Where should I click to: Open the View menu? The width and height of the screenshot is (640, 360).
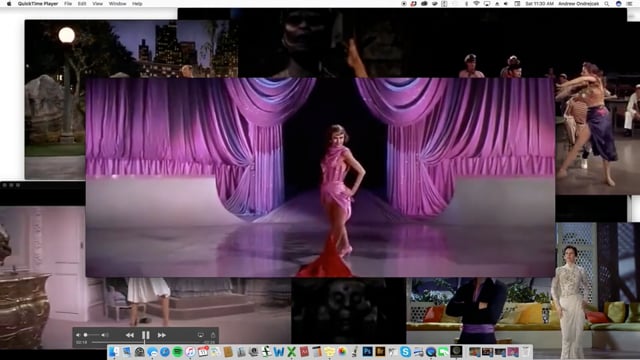[x=97, y=4]
